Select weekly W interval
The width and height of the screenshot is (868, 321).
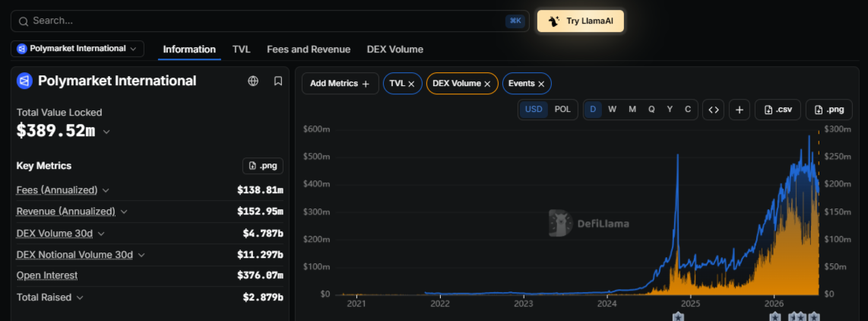[613, 110]
